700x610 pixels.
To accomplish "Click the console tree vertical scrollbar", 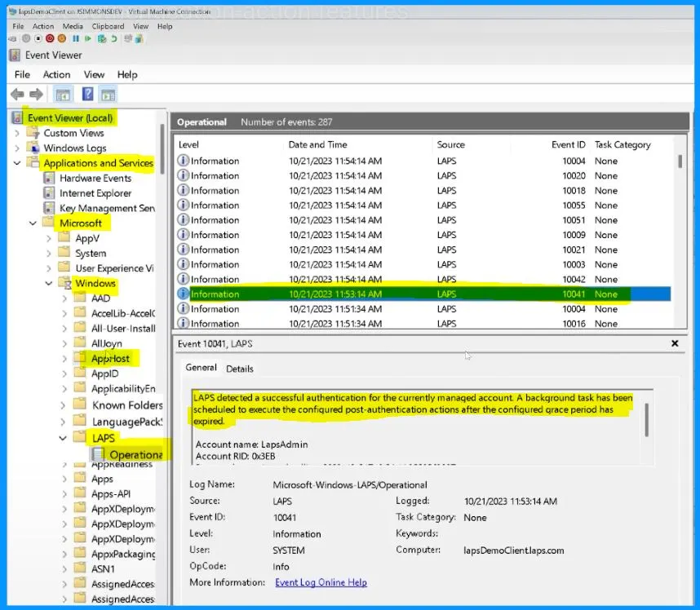I will click(162, 149).
